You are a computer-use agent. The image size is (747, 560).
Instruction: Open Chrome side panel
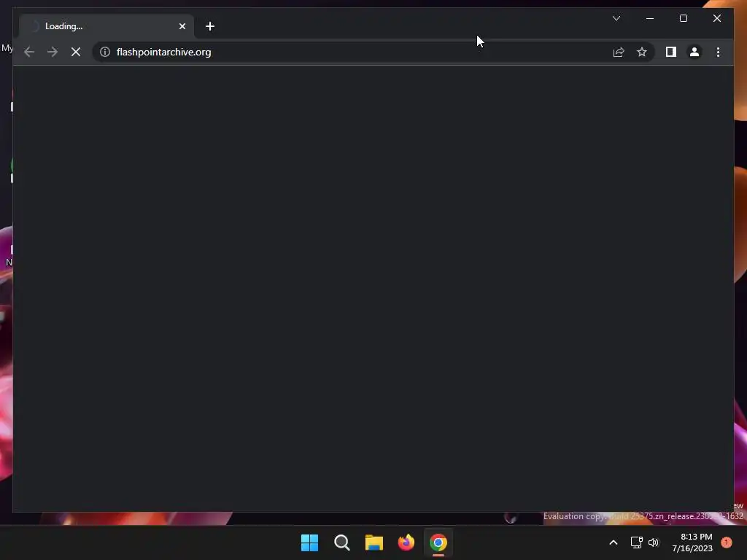point(671,52)
